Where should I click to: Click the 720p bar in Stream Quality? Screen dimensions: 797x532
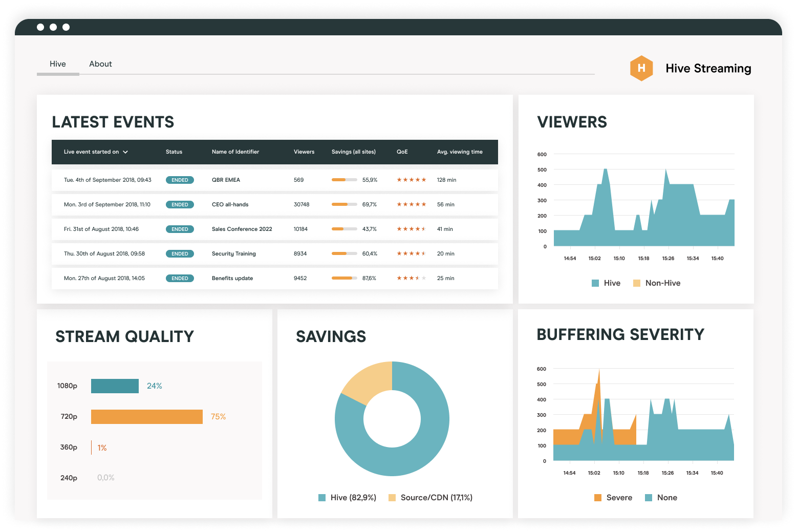[146, 416]
